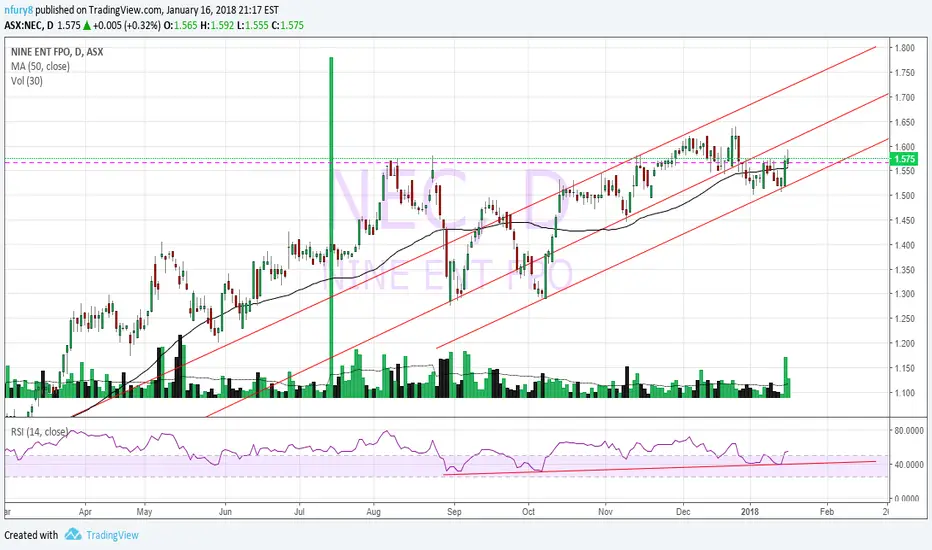Click the 1.350 price axis label
This screenshot has width=932, height=550.
[904, 269]
